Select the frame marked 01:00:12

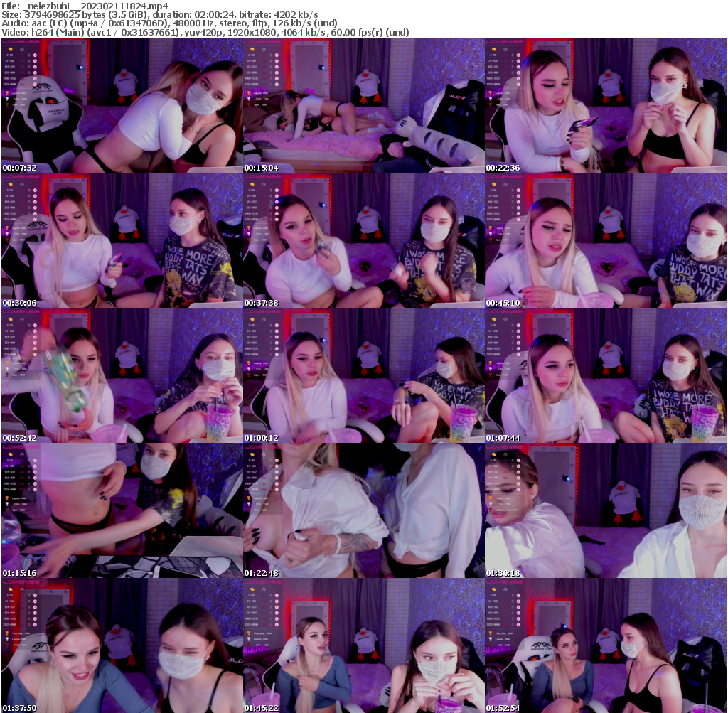tap(363, 375)
